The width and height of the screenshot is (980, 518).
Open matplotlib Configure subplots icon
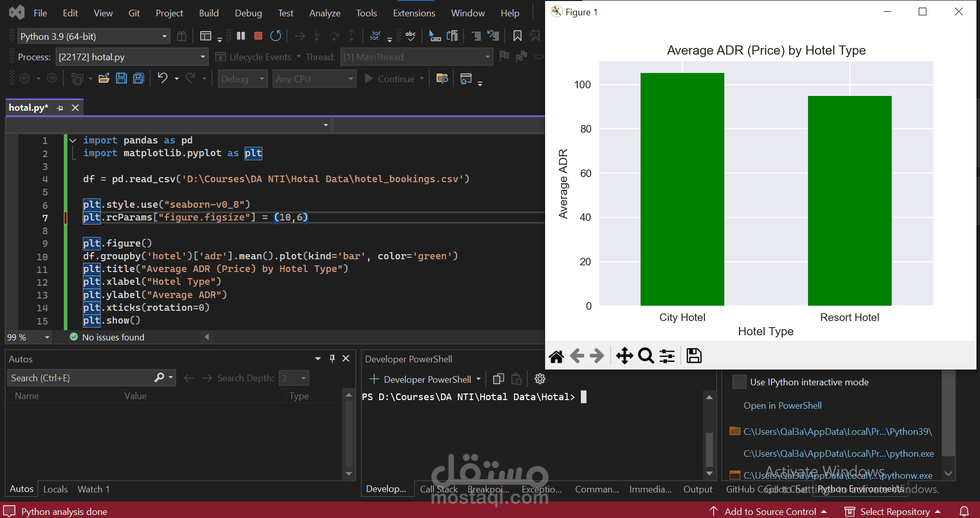(667, 356)
